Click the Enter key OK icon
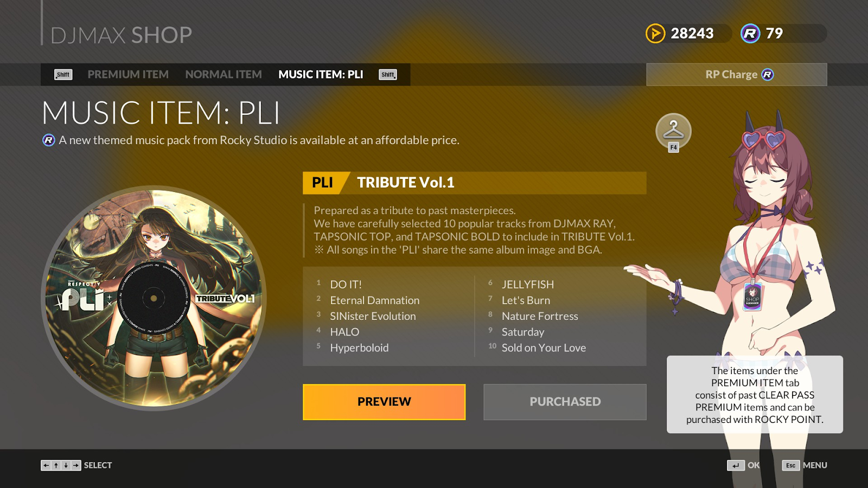Image resolution: width=868 pixels, height=488 pixels. [736, 465]
